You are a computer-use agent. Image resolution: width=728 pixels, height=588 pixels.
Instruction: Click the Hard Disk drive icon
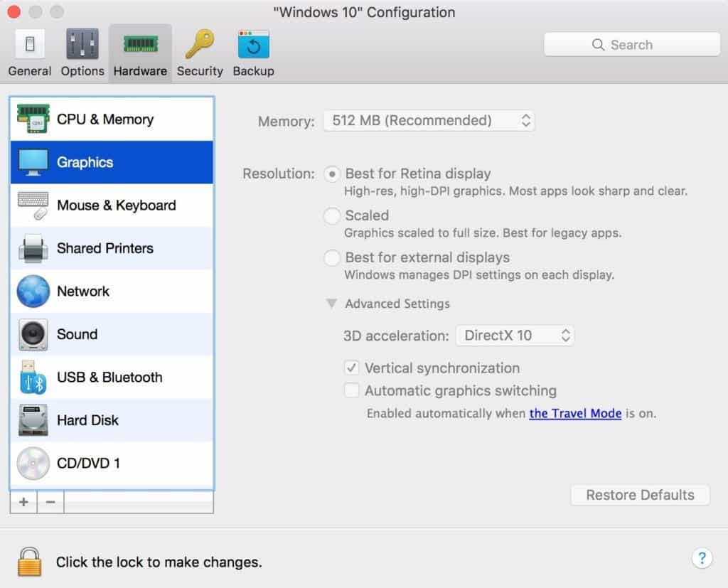coord(33,420)
